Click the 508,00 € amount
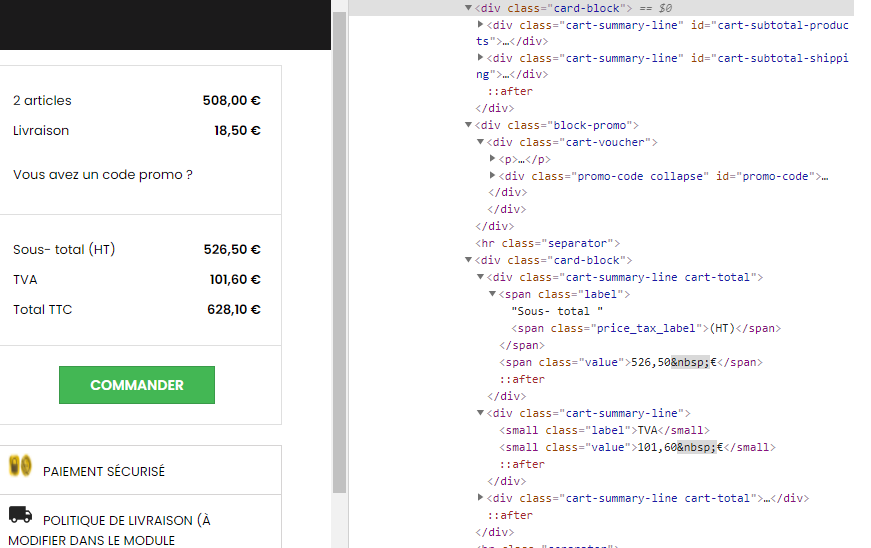Screen dimensions: 871x548 point(232,100)
